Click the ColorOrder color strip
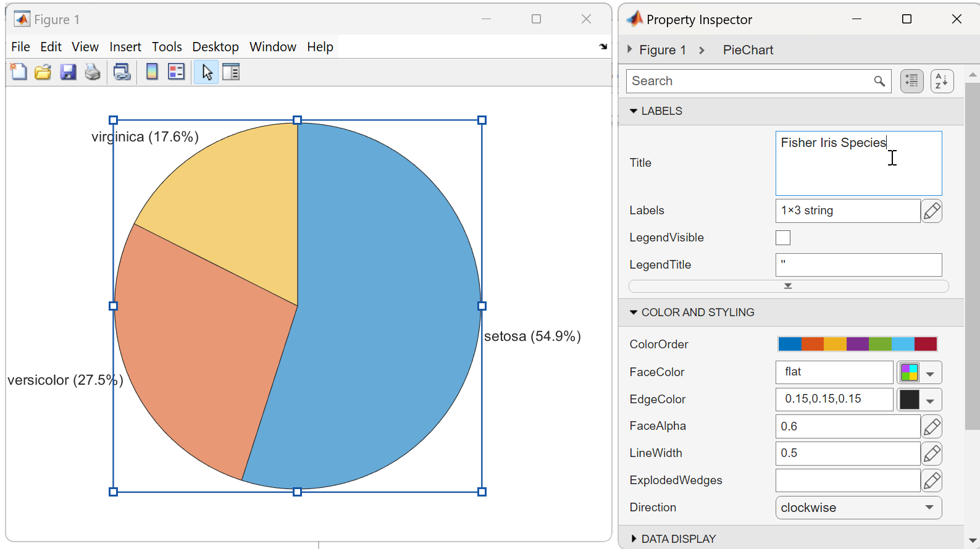980x549 pixels. click(857, 344)
